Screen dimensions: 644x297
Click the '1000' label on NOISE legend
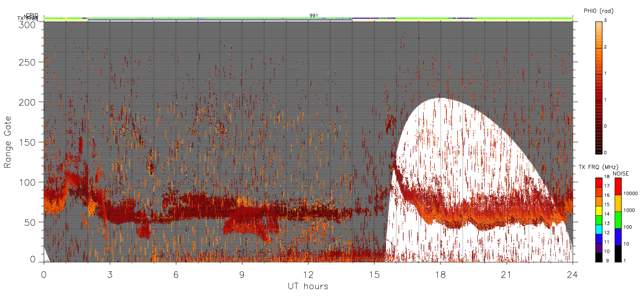coord(629,211)
